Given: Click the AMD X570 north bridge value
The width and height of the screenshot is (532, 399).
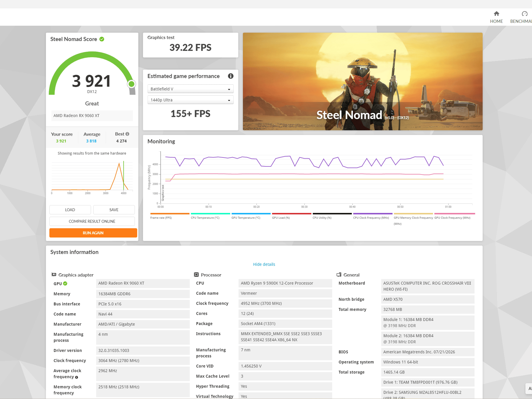Looking at the screenshot, I should tap(428, 299).
